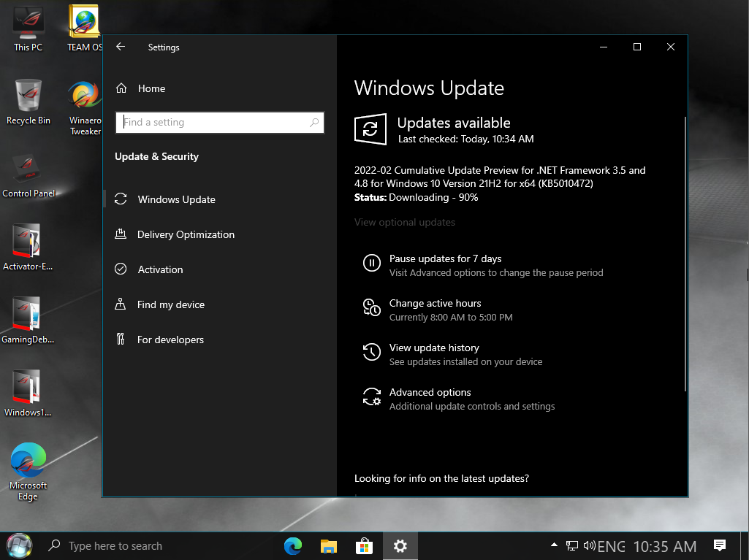
Task: Open the Start menu orb
Action: (19, 545)
